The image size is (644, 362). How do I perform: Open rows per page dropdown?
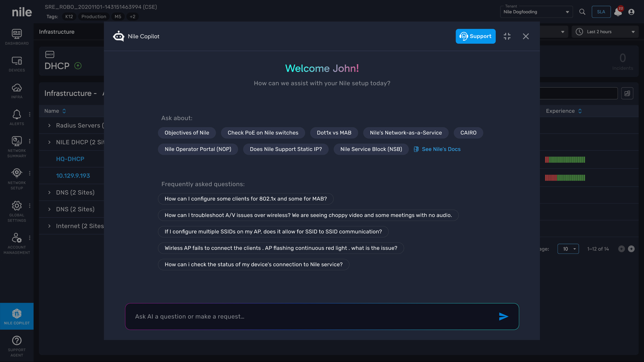[568, 249]
